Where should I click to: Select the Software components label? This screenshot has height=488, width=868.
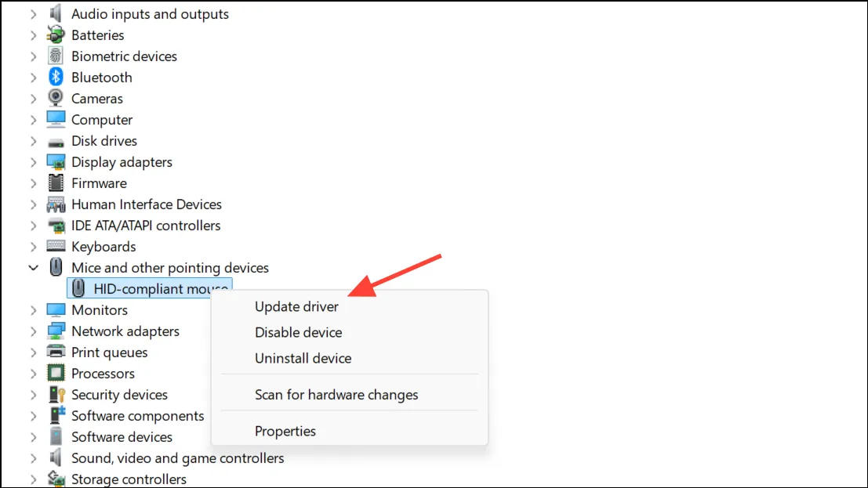[137, 415]
